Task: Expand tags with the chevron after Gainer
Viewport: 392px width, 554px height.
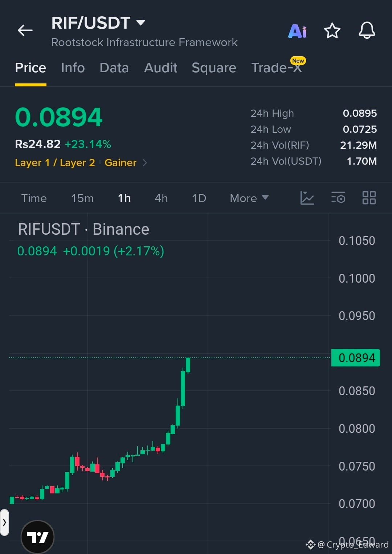Action: pyautogui.click(x=145, y=163)
